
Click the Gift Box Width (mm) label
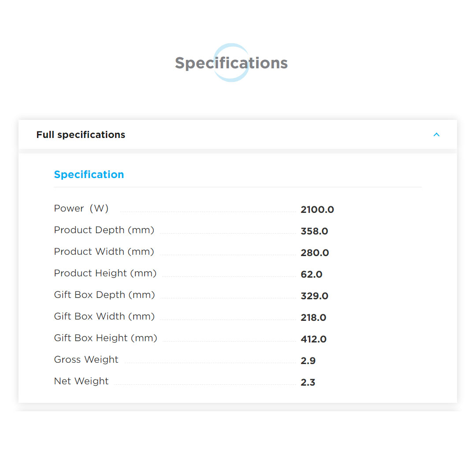pyautogui.click(x=104, y=316)
